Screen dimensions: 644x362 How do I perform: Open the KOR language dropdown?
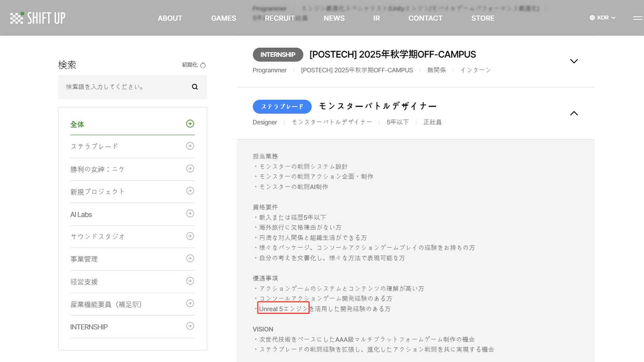pos(603,18)
